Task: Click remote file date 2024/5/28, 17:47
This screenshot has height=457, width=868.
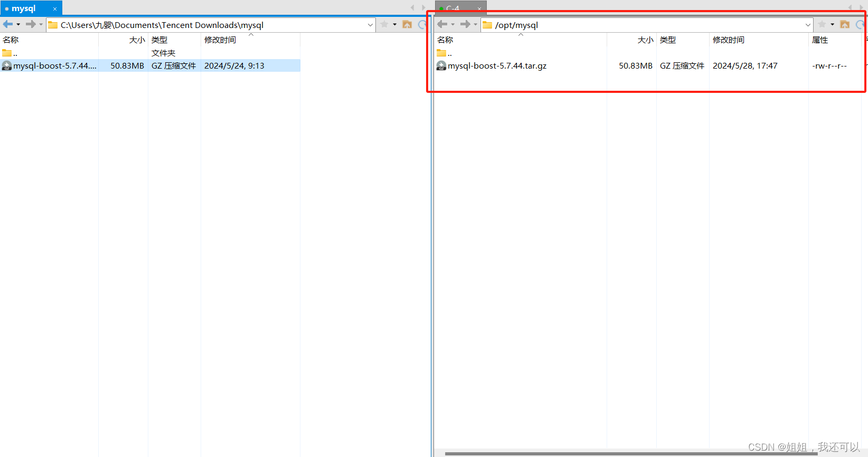Action: [745, 65]
